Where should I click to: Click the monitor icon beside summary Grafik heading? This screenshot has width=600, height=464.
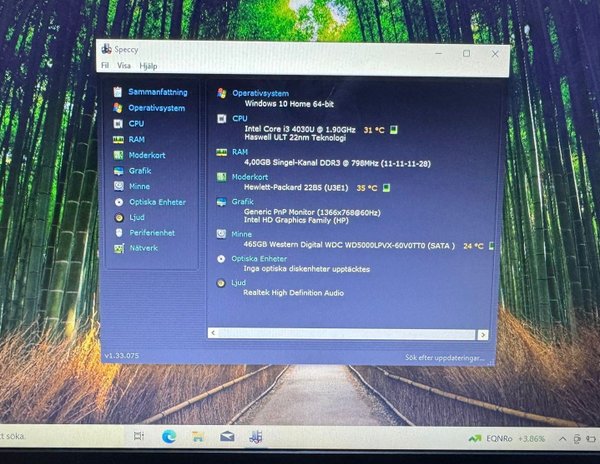[221, 202]
